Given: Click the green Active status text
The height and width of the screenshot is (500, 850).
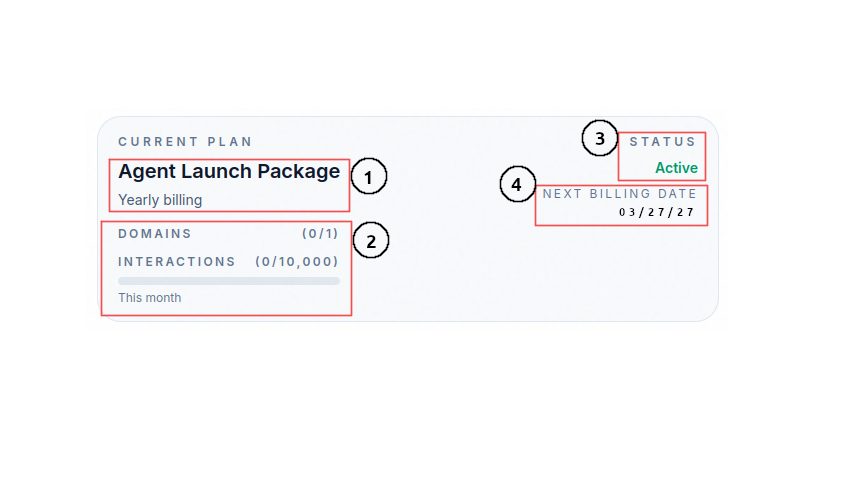Looking at the screenshot, I should point(676,168).
